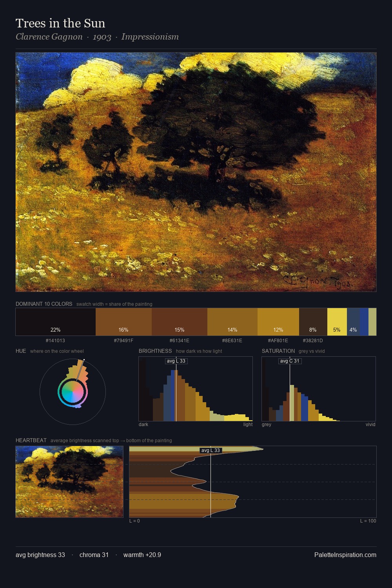Click the SATURATION section heading
The width and height of the screenshot is (392, 588).
278,351
